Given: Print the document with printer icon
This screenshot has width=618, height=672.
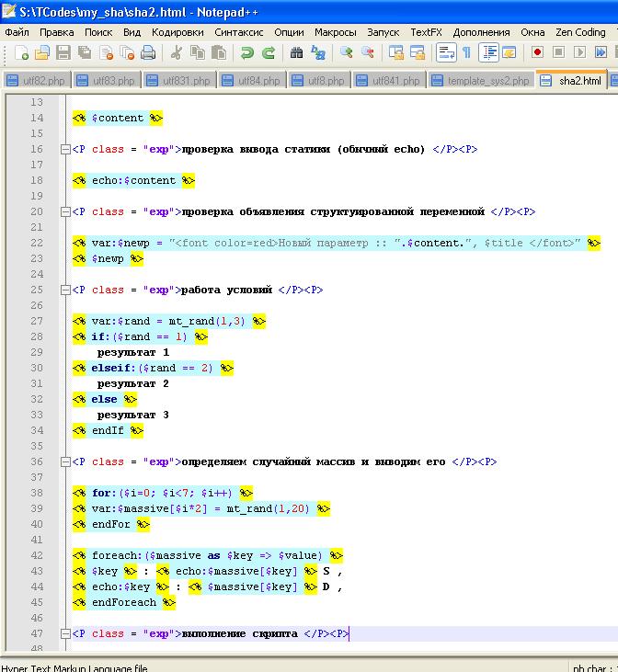Looking at the screenshot, I should tap(148, 52).
